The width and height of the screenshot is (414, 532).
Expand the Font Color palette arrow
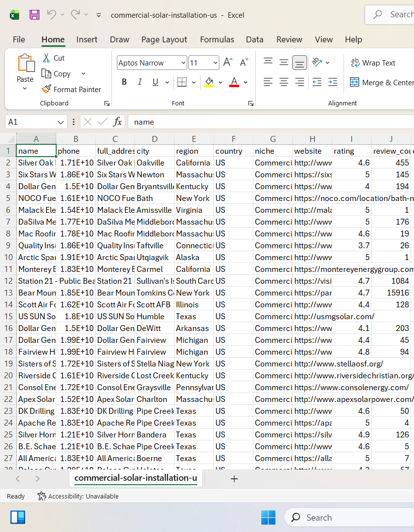[x=245, y=82]
